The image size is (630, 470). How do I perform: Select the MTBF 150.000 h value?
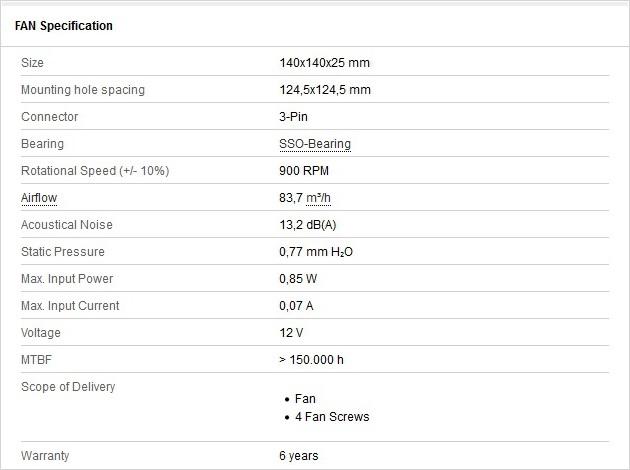[311, 360]
